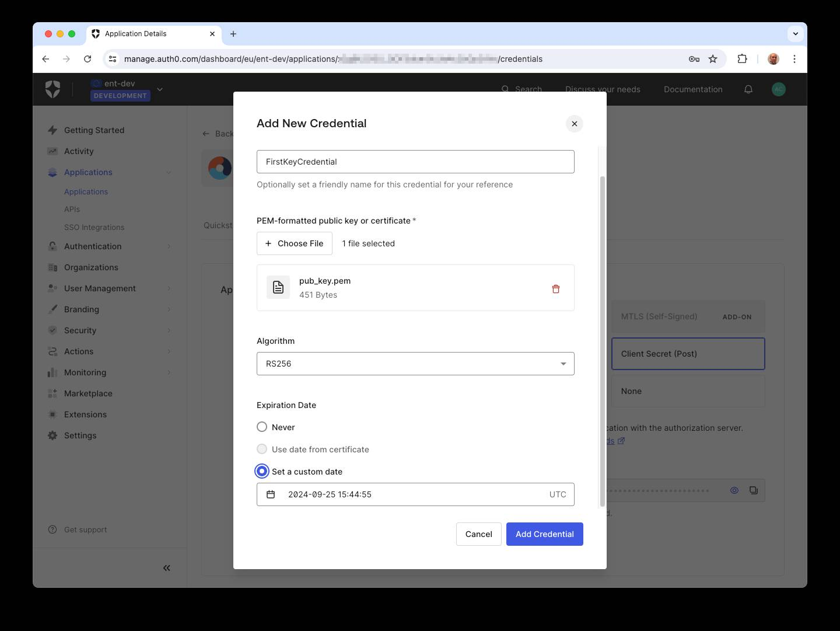Expand the Monitoring section chevron
Screen dimensions: 840x631
[x=169, y=372]
